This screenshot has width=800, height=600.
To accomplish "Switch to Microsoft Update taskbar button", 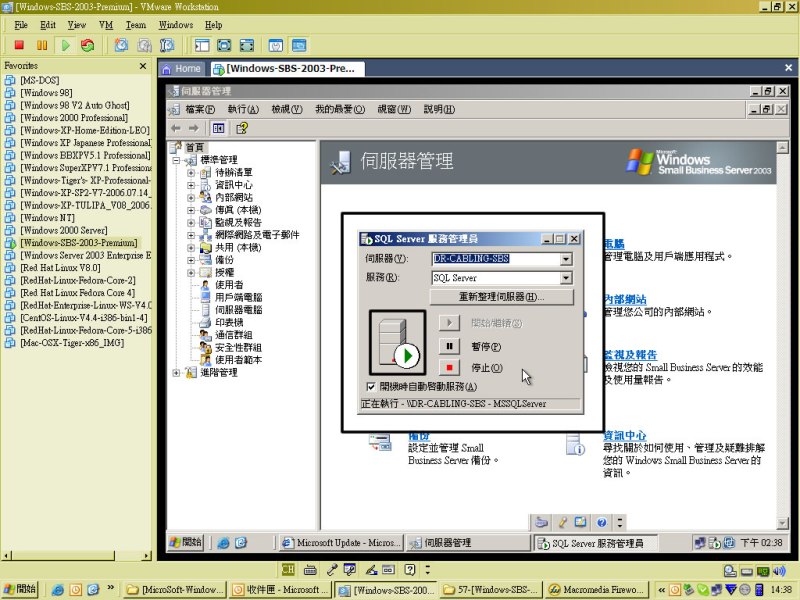I will (x=341, y=542).
